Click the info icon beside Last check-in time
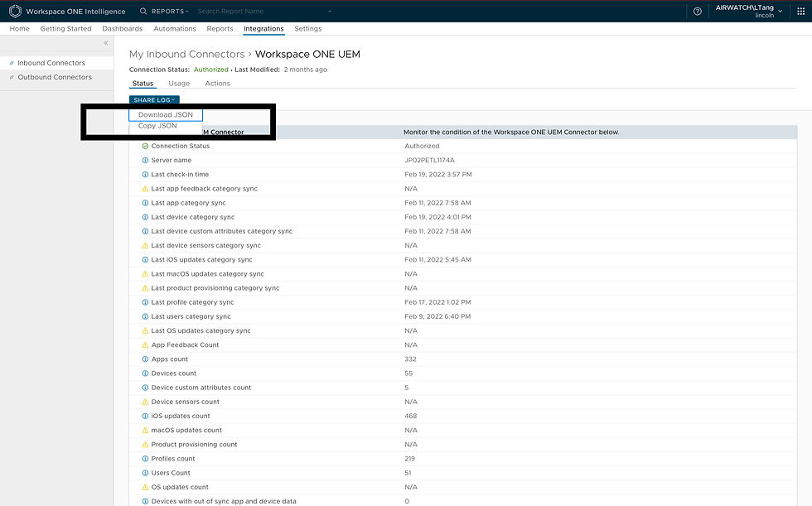The width and height of the screenshot is (812, 506). pos(145,175)
